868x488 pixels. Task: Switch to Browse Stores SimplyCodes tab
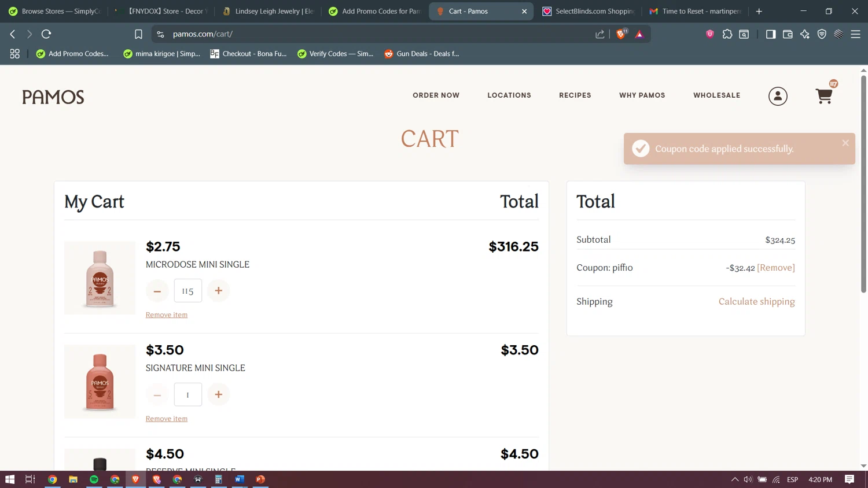(54, 11)
